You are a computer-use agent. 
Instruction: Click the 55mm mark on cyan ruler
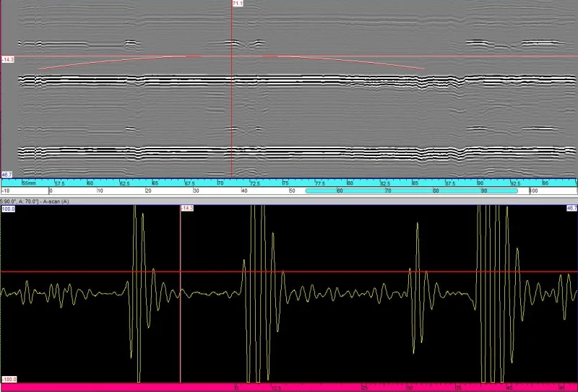point(29,183)
